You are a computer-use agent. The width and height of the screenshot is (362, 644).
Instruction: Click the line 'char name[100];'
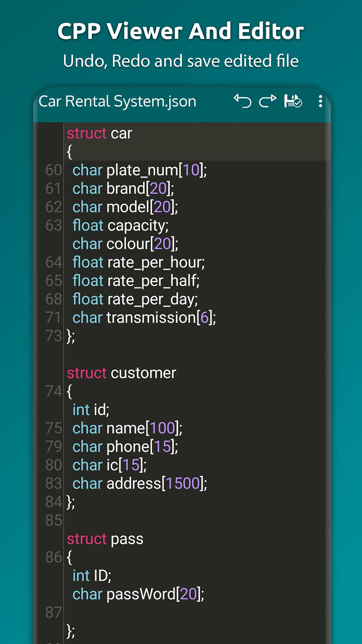[127, 428]
